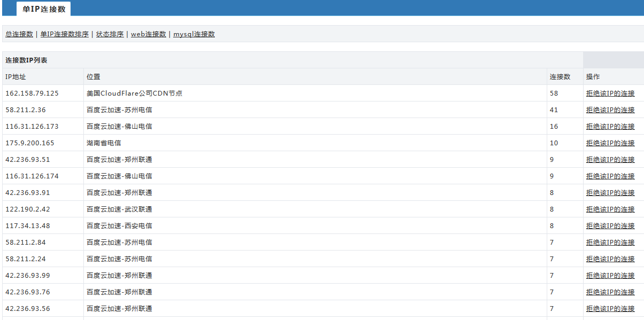Select IP address 42.236.93.99
The image size is (644, 320).
[x=28, y=276]
